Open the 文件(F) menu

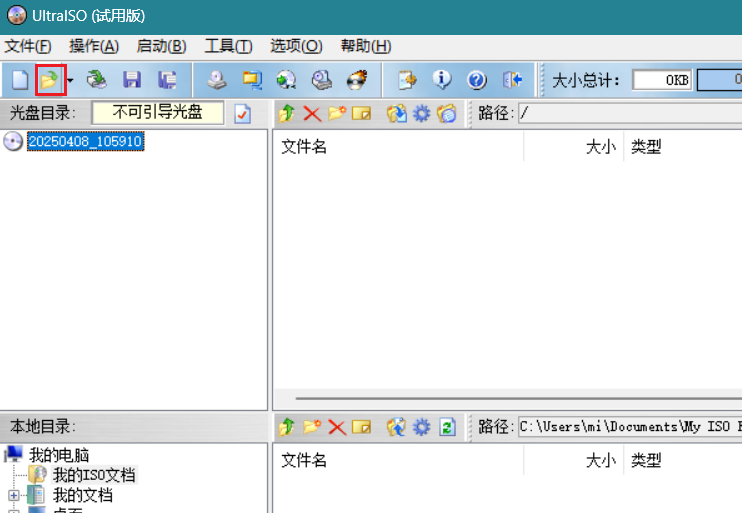point(28,46)
